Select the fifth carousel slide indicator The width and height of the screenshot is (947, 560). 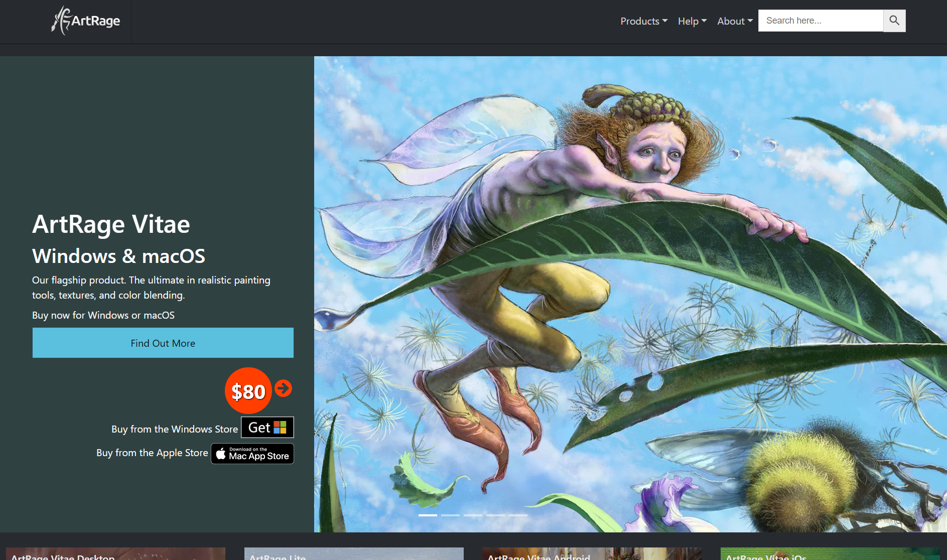(518, 515)
